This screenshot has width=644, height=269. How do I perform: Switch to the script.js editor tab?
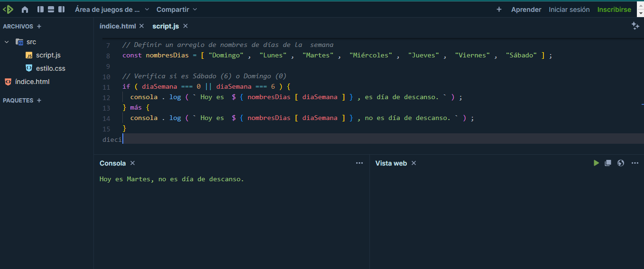coord(166,26)
